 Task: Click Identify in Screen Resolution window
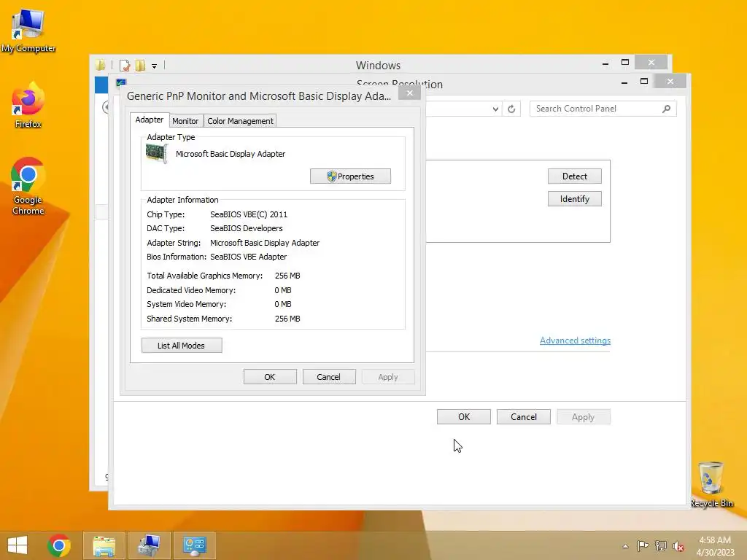click(x=575, y=198)
